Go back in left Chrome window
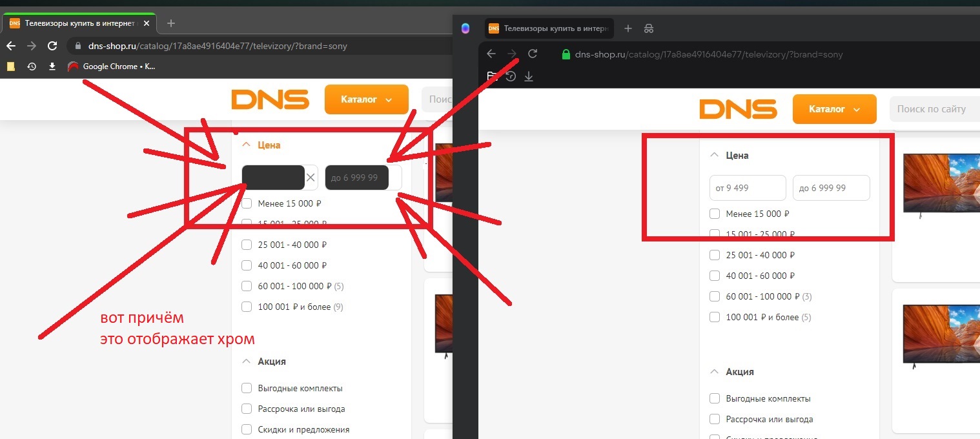The height and width of the screenshot is (439, 980). click(11, 46)
